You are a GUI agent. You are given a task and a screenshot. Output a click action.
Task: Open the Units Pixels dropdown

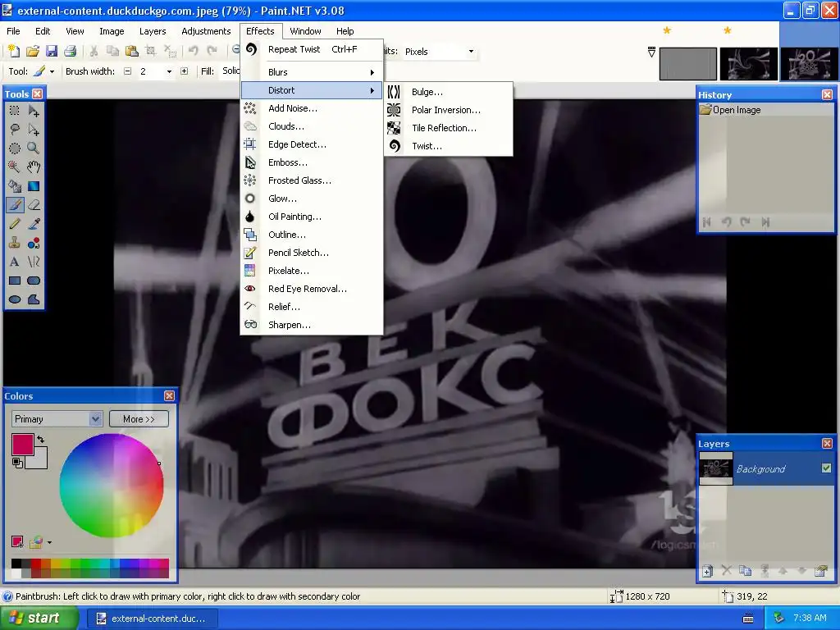pos(472,52)
